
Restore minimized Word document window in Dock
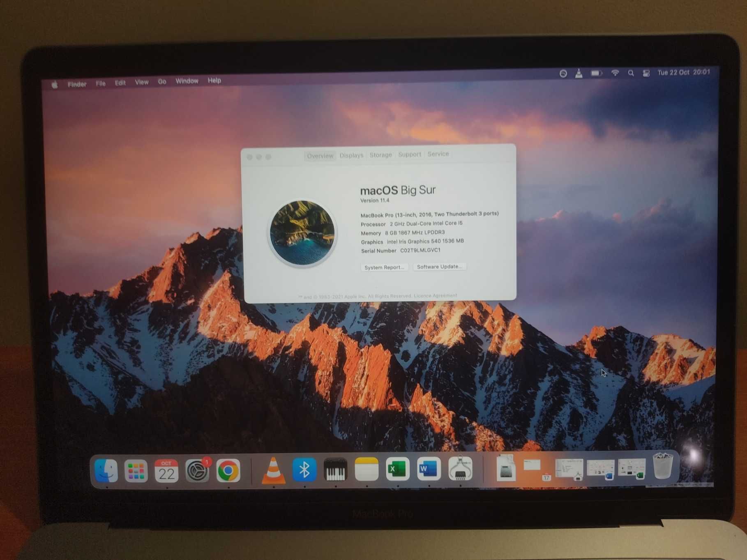coord(601,469)
